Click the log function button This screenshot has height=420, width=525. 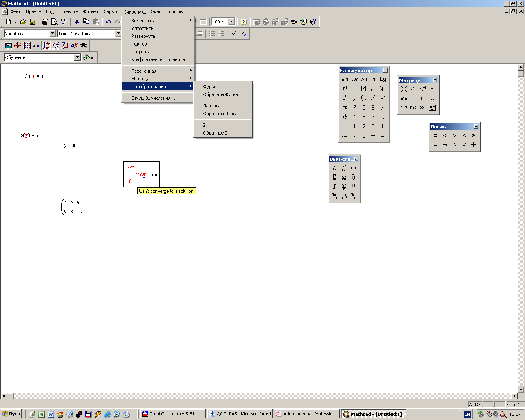[383, 79]
